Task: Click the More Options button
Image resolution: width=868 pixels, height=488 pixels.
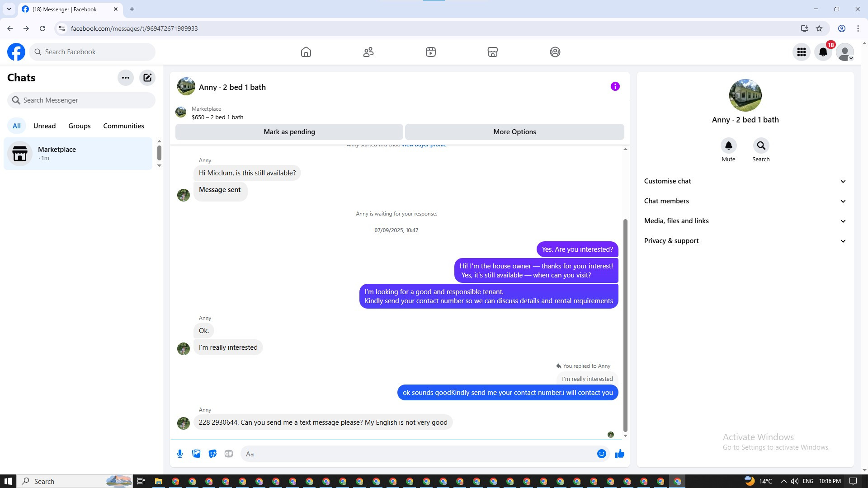Action: pyautogui.click(x=514, y=132)
